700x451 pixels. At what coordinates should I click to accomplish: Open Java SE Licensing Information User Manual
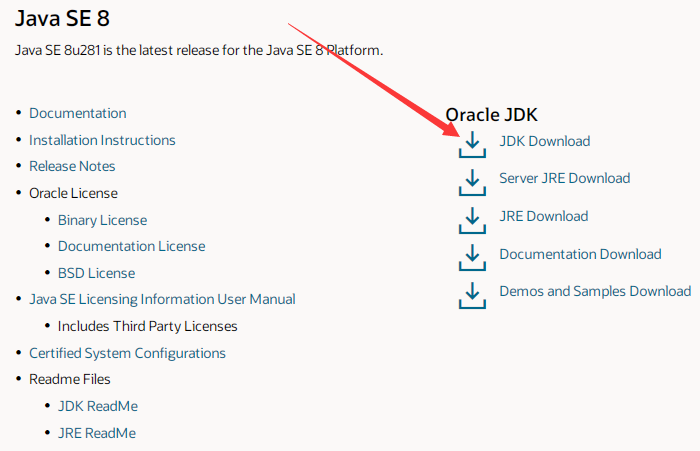162,299
